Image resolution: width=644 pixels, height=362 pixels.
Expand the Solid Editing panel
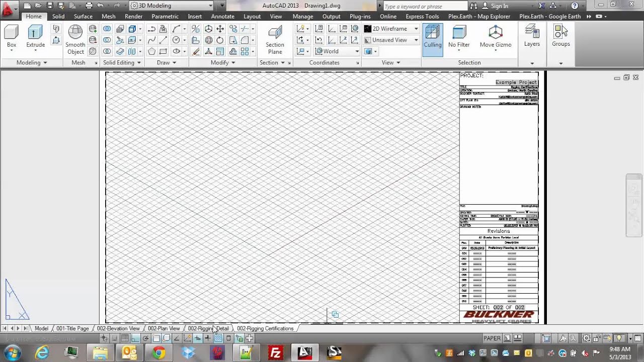coord(122,63)
